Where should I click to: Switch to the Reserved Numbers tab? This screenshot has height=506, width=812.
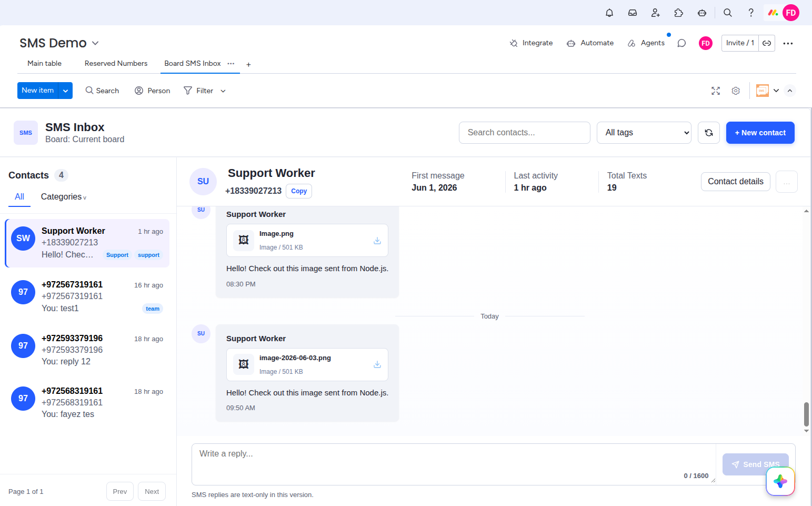(116, 63)
